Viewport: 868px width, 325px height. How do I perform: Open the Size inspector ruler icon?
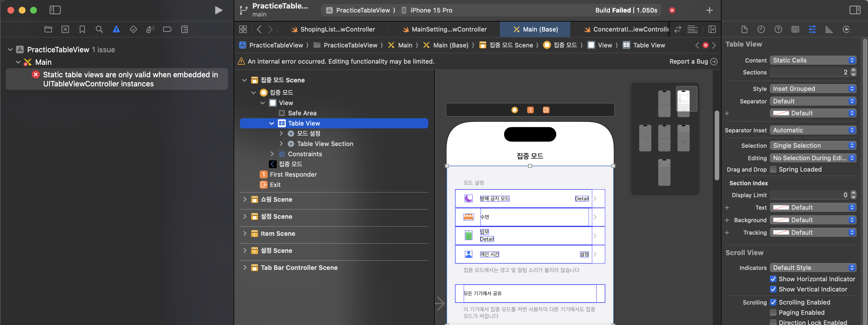coord(829,29)
